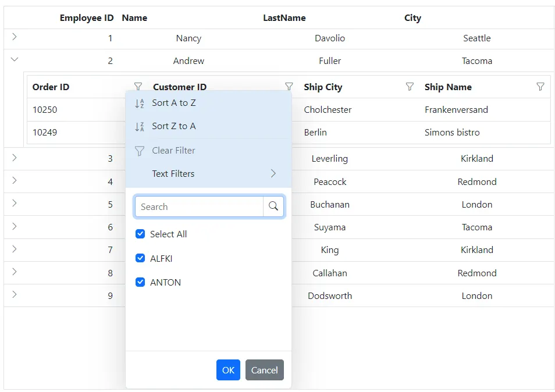
Task: Click the Cancel button
Action: point(265,370)
